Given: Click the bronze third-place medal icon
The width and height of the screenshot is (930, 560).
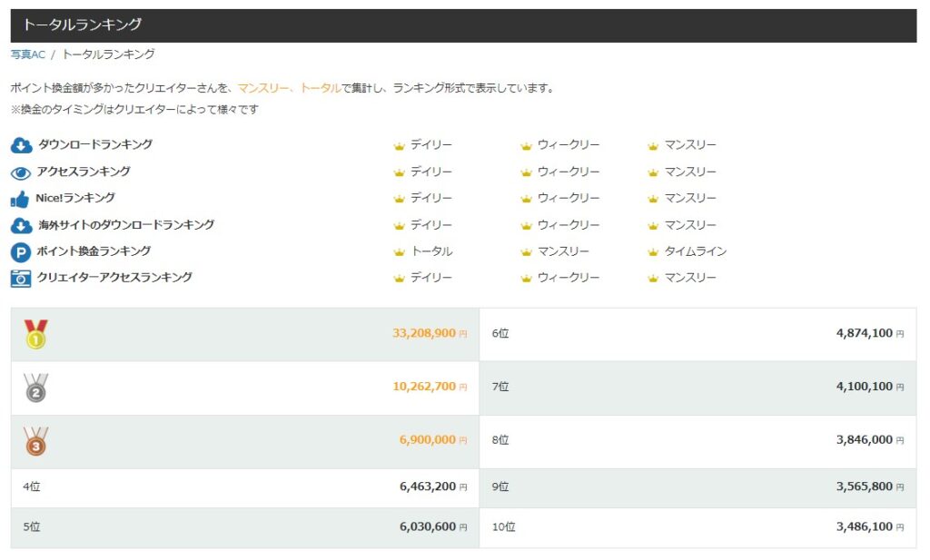Looking at the screenshot, I should [35, 439].
